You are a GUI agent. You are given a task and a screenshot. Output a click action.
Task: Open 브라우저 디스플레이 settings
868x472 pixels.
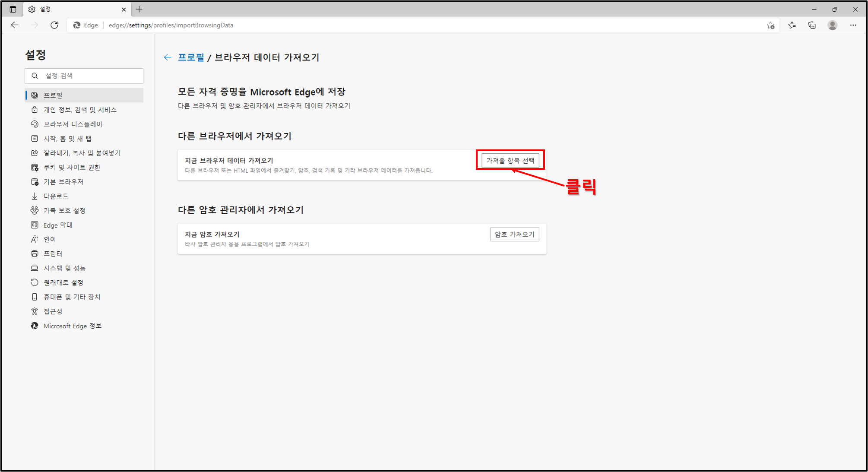click(84, 124)
